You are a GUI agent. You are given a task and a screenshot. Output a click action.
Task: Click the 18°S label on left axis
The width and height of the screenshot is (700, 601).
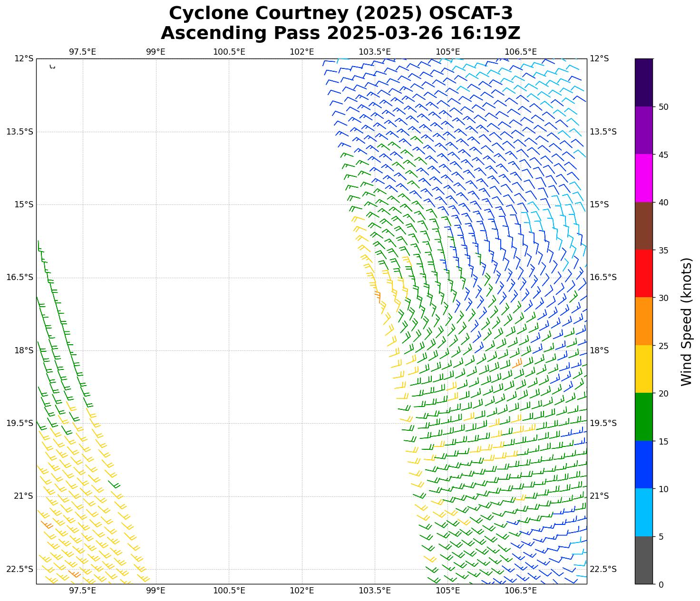[24, 350]
